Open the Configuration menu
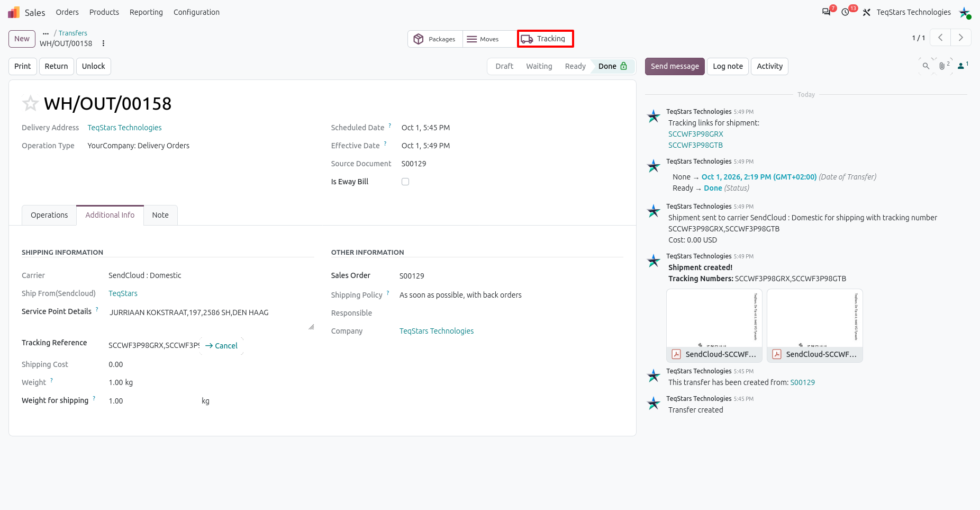 click(196, 12)
